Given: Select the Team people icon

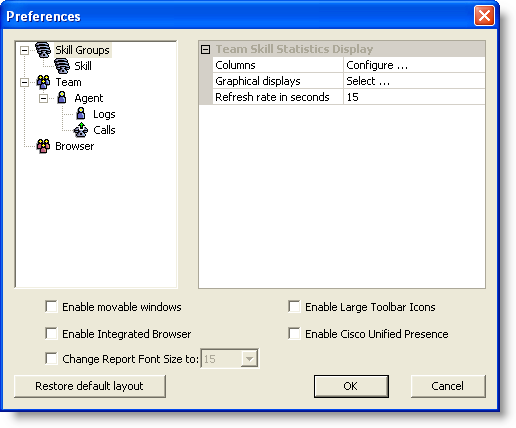Looking at the screenshot, I should pos(43,82).
